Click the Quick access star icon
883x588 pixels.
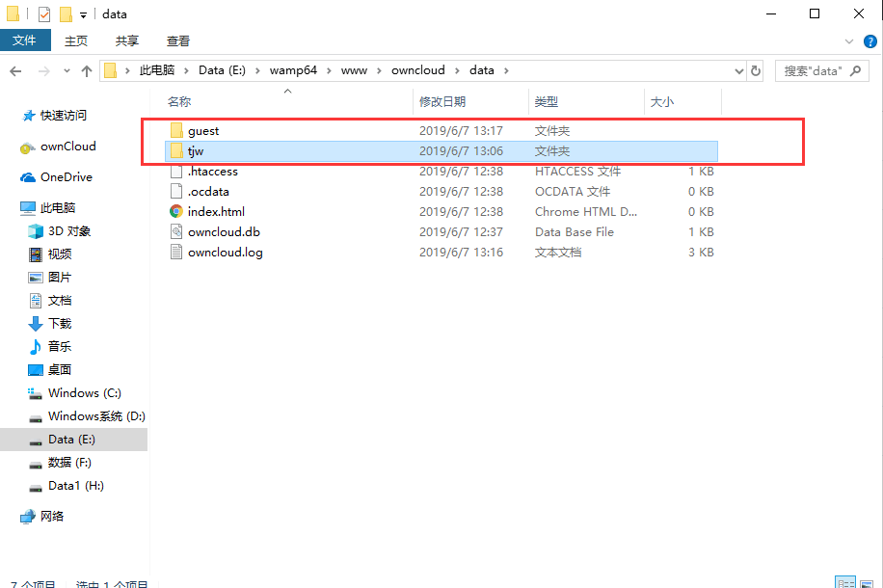(x=28, y=116)
